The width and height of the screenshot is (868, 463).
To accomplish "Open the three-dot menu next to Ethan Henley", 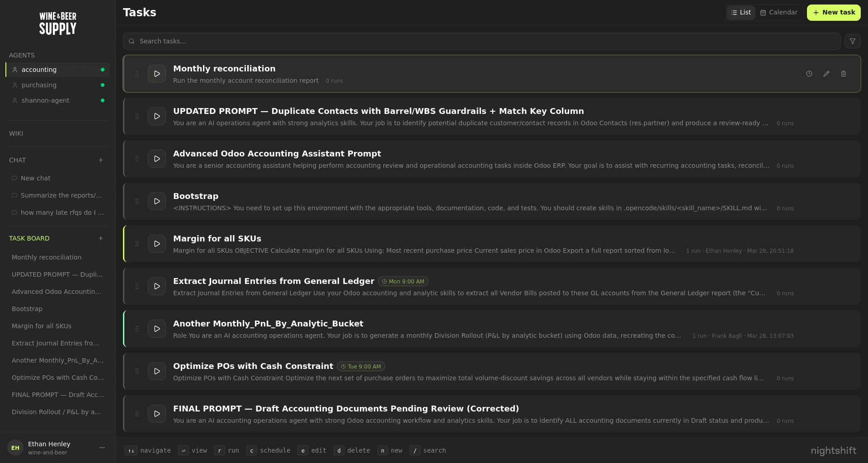I will click(102, 447).
